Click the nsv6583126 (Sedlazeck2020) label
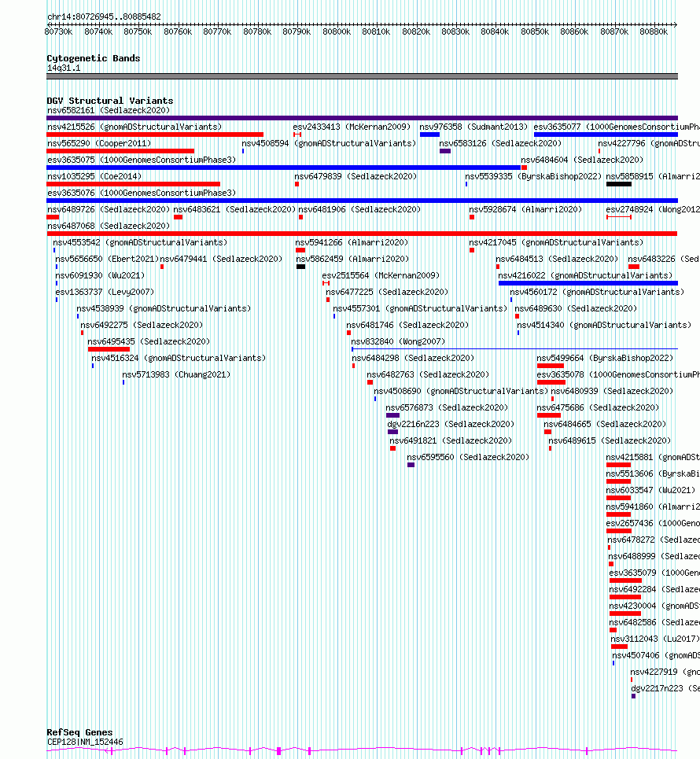This screenshot has height=759, width=700. [x=500, y=143]
